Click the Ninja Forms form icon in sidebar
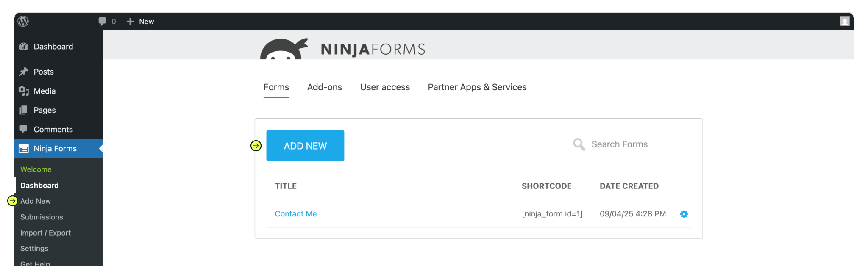 click(x=24, y=149)
